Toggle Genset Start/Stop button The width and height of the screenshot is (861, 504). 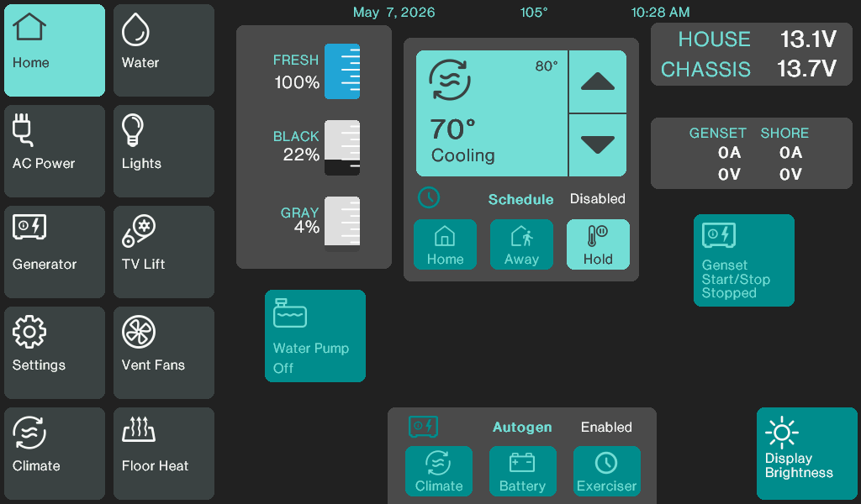click(744, 260)
